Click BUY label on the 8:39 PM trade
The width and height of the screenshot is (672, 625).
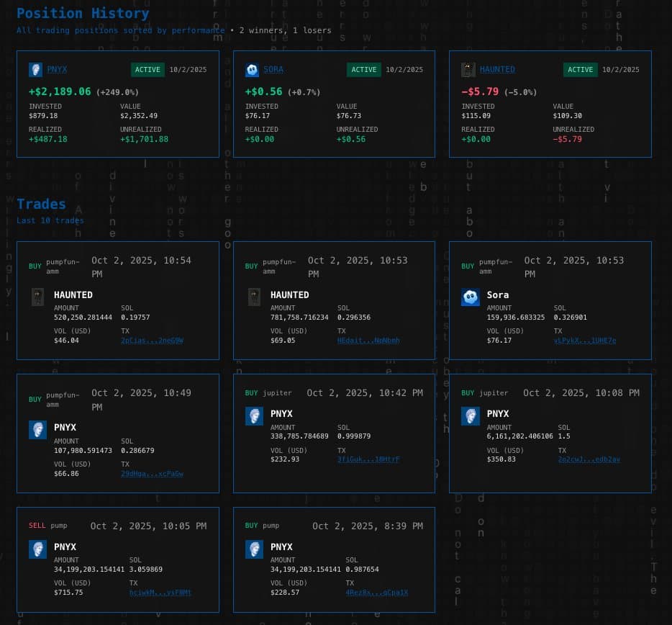(252, 526)
